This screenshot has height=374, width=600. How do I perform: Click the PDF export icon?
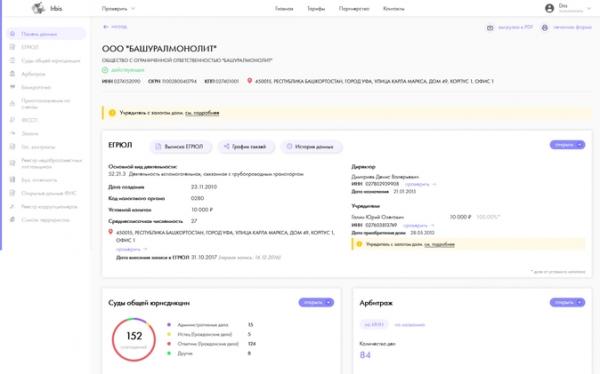[490, 28]
